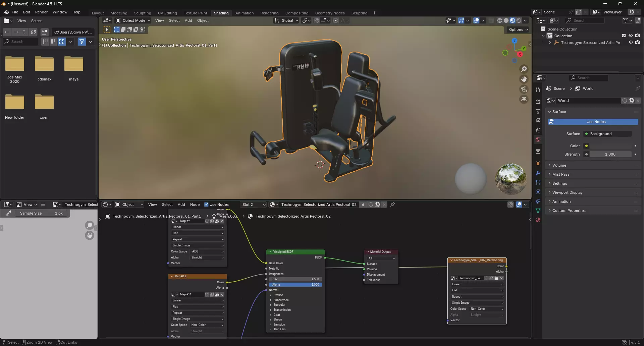Open the Material properties tab
644x346 pixels.
click(538, 220)
